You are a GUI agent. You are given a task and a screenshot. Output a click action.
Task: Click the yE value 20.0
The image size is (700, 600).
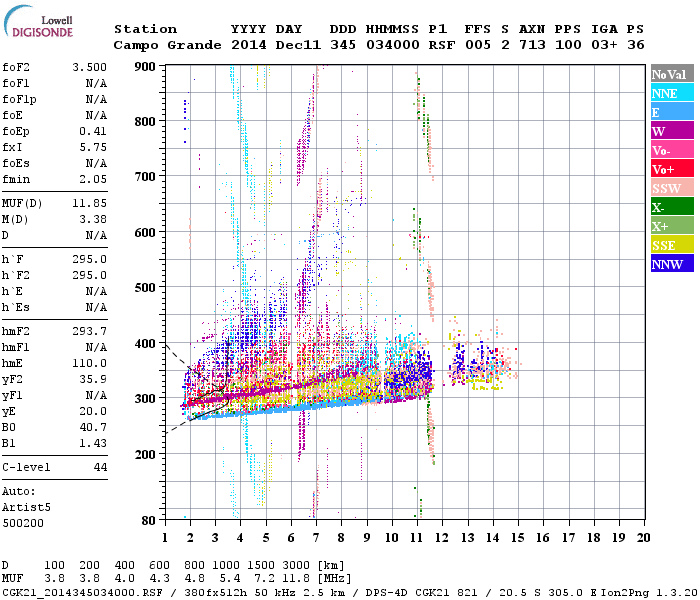pyautogui.click(x=93, y=412)
